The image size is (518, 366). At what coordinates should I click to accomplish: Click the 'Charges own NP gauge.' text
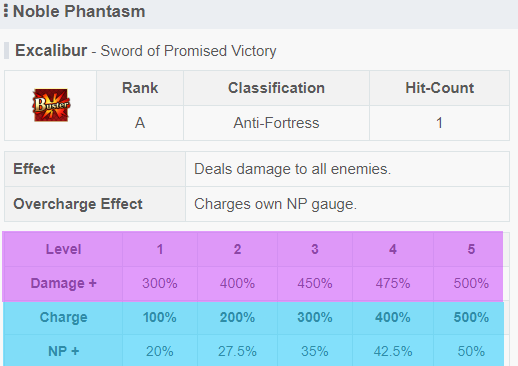pyautogui.click(x=275, y=204)
